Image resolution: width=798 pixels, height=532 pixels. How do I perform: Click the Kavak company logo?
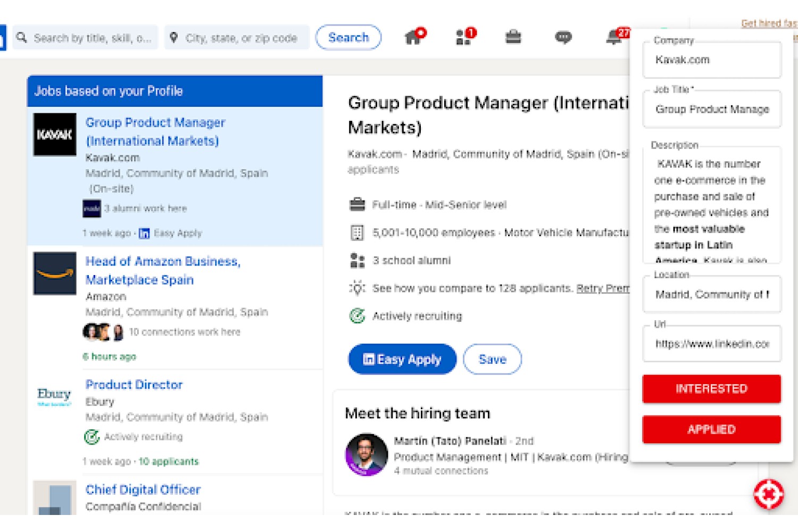coord(55,135)
